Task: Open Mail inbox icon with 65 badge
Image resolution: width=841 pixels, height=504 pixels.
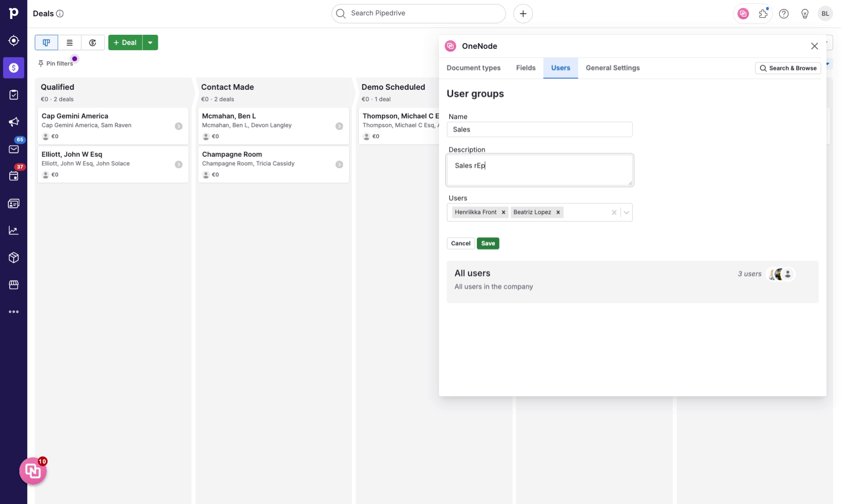Action: pyautogui.click(x=14, y=149)
